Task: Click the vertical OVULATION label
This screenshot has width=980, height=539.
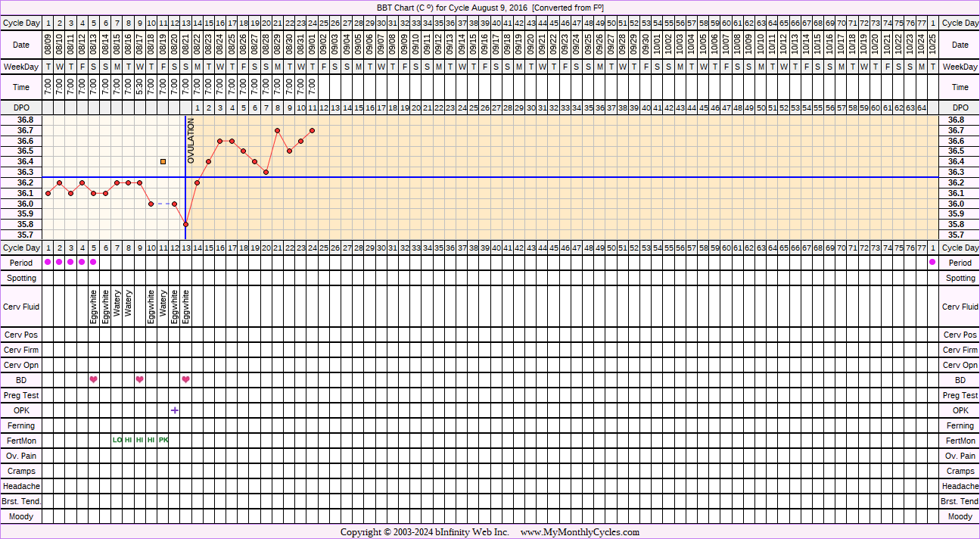Action: click(x=191, y=141)
